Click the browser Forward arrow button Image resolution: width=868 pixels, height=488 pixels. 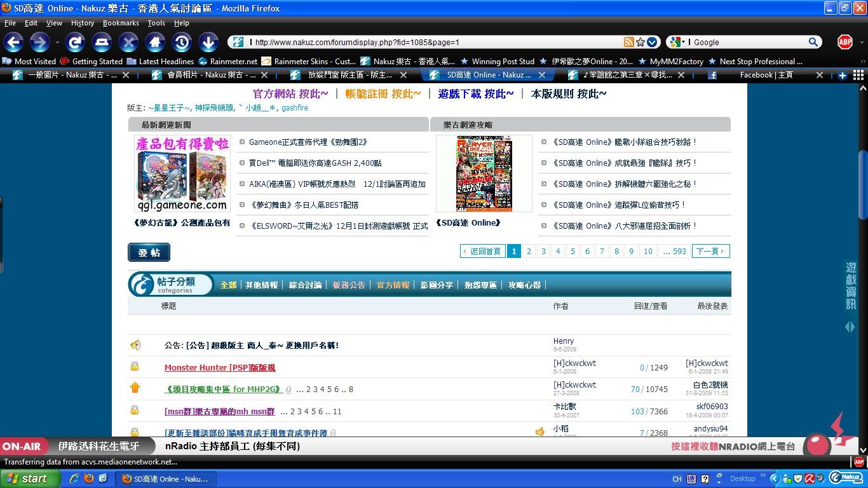39,43
